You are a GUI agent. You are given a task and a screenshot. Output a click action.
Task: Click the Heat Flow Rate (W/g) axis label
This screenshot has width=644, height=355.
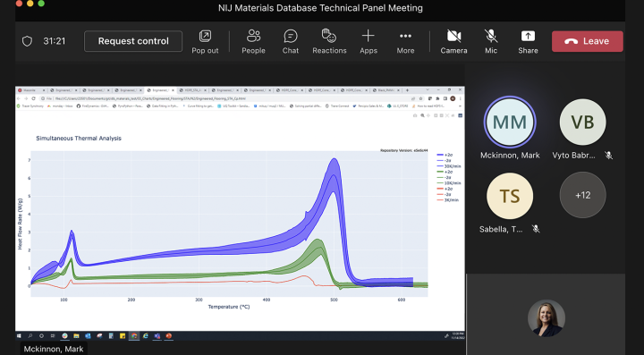point(20,224)
